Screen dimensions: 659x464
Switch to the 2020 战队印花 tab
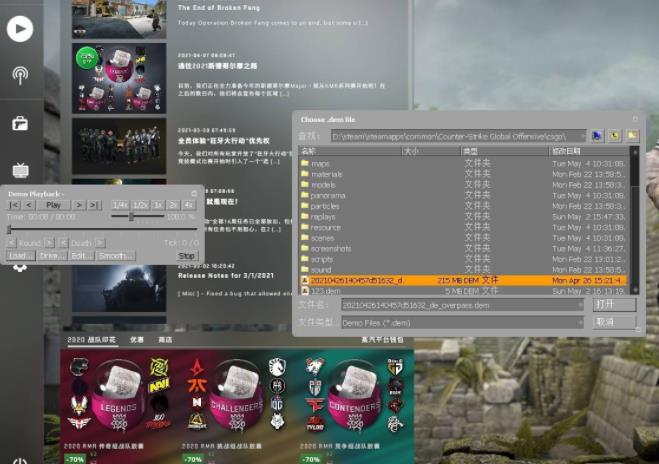pyautogui.click(x=92, y=340)
